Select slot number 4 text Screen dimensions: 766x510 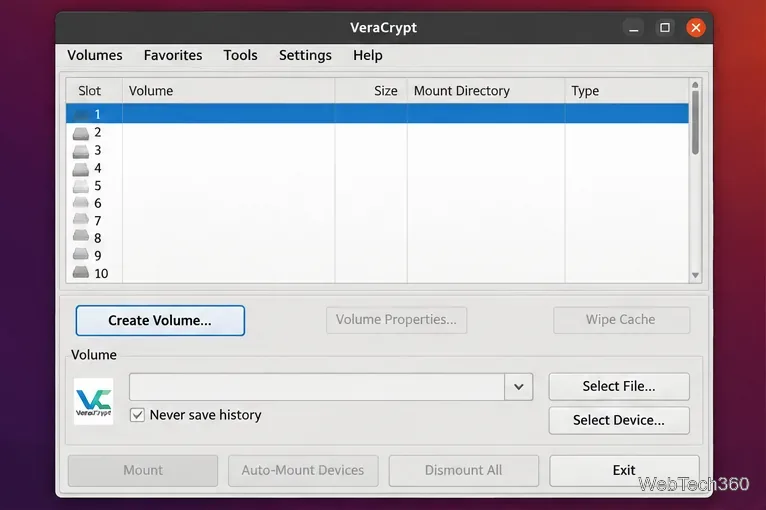click(x=98, y=169)
